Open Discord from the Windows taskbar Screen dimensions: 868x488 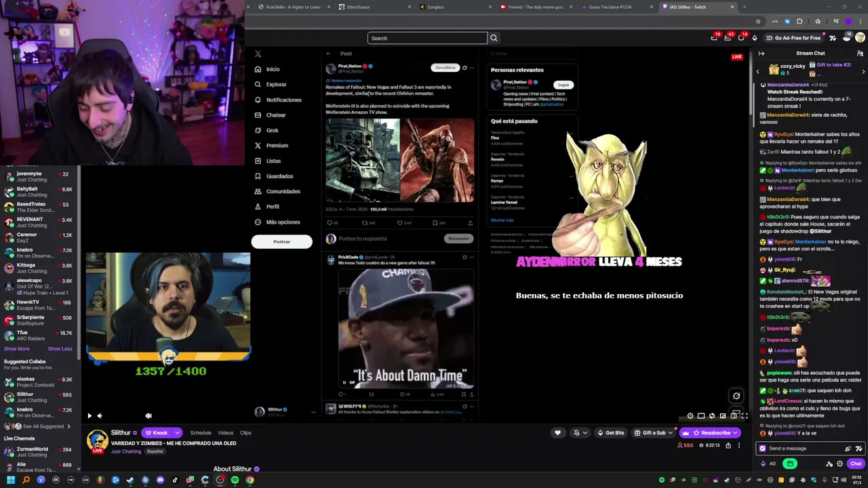point(160,480)
